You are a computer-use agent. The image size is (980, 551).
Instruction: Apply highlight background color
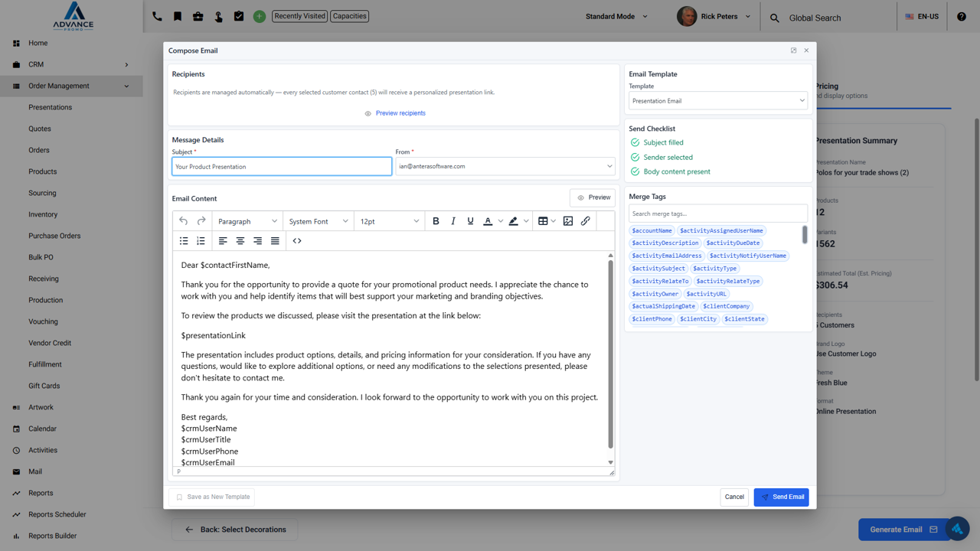[x=513, y=221]
